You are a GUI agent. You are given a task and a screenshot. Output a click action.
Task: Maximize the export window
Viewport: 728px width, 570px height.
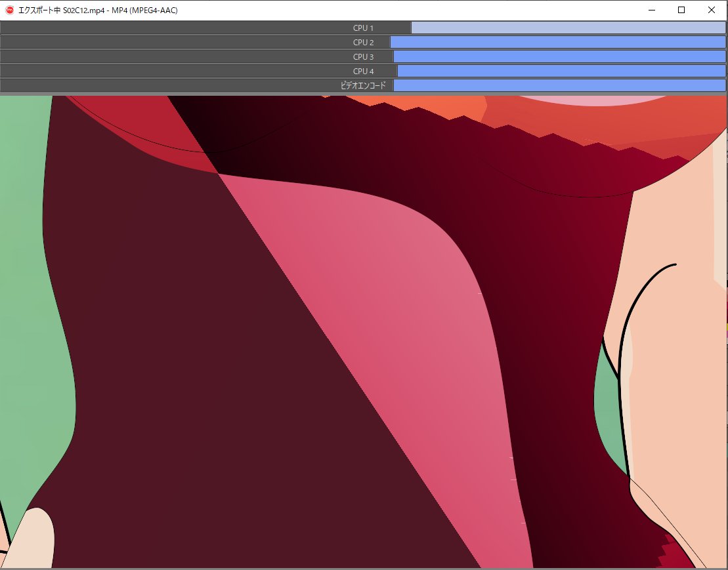pos(681,10)
